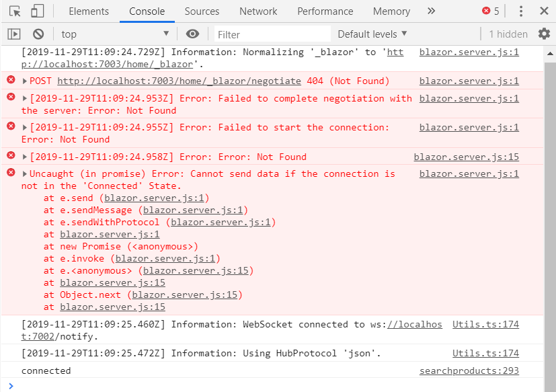Open blazor.server.js:1 link in e.send stack frame
Viewport: 556px width, 392px height.
pos(154,198)
